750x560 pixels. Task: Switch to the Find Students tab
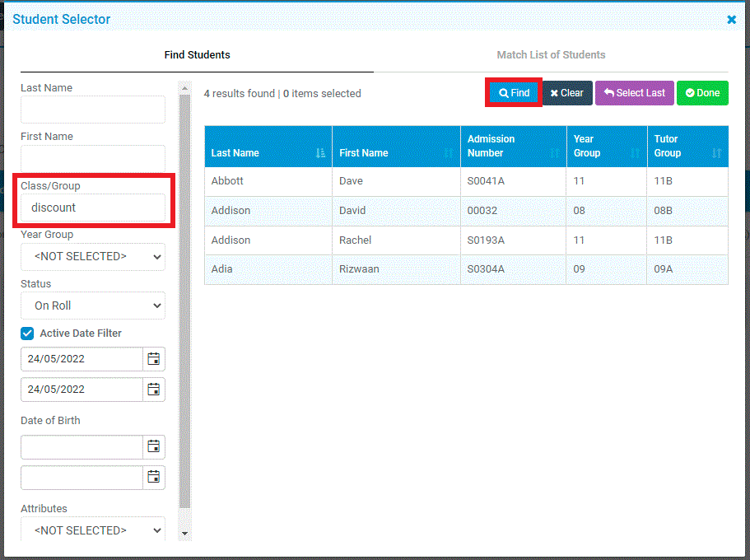pyautogui.click(x=197, y=55)
